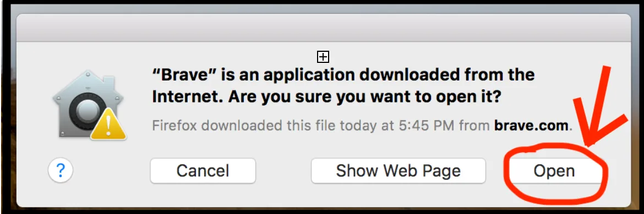Screen dimensions: 644x214
Task: Click the yellow warning triangle badge
Action: click(108, 125)
